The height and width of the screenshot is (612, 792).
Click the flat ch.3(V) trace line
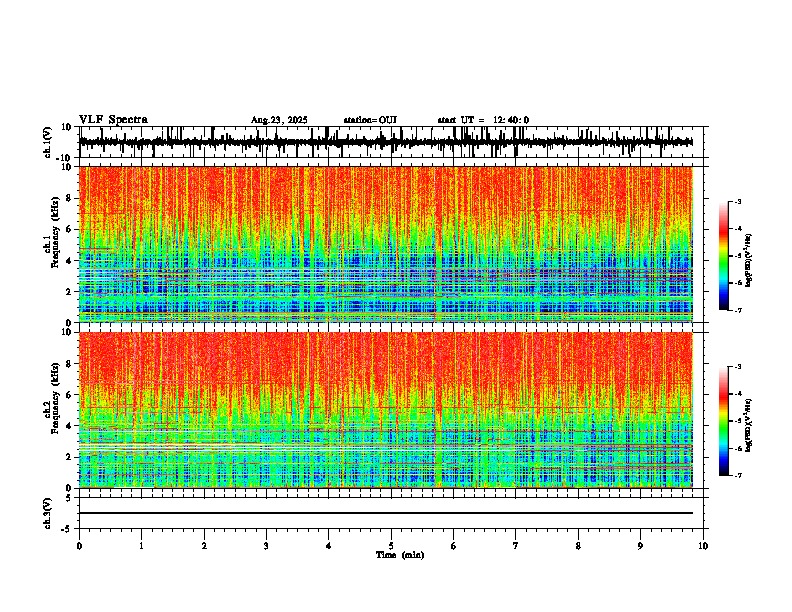pos(386,513)
